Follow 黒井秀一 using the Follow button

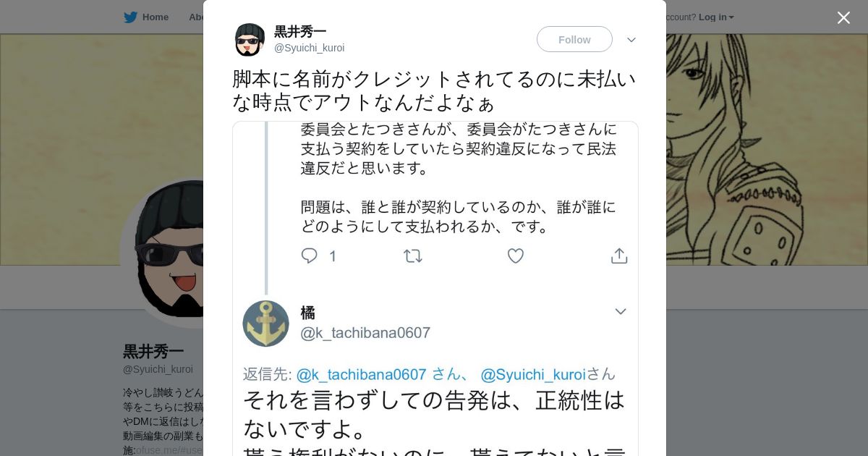574,40
